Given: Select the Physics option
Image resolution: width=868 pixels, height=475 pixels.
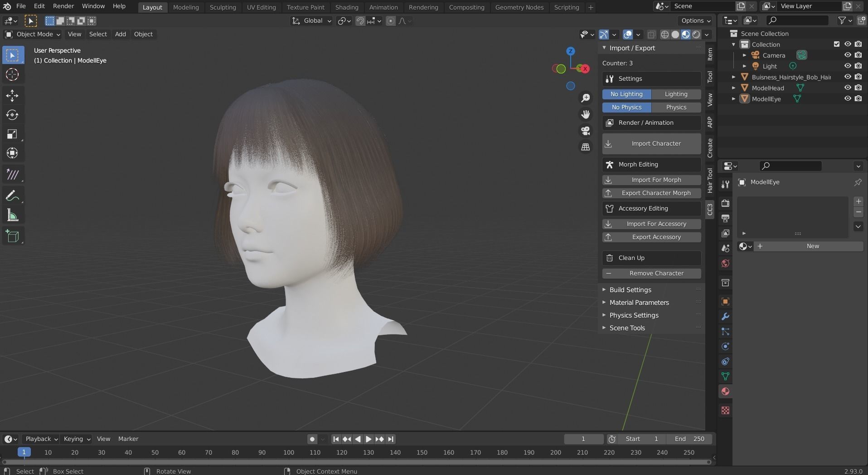Looking at the screenshot, I should click(676, 107).
